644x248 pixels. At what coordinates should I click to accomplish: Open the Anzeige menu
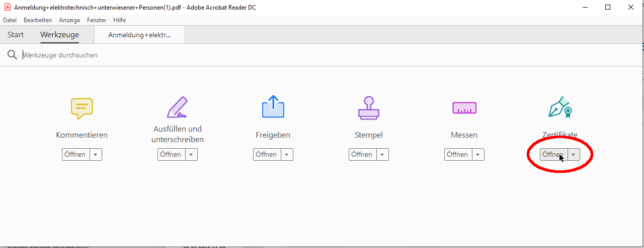(x=69, y=20)
